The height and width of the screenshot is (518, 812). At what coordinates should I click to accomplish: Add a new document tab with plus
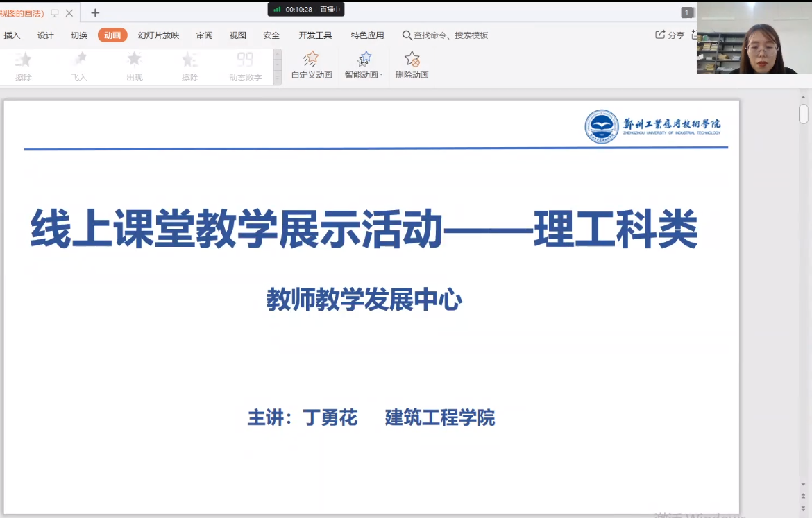[95, 13]
